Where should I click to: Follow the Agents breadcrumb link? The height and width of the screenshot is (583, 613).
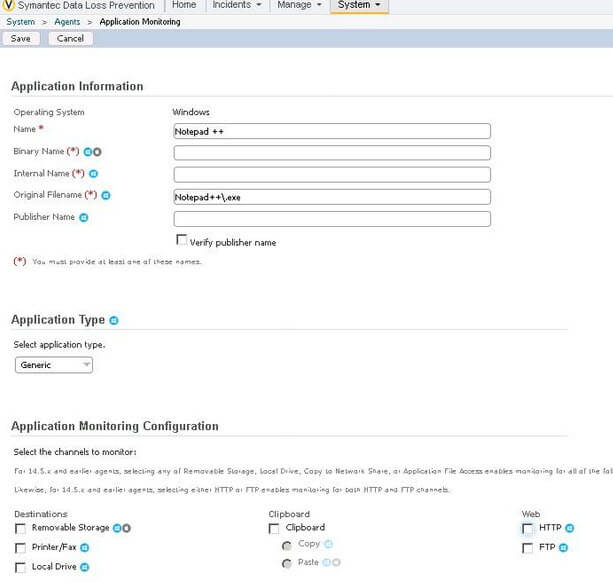pyautogui.click(x=67, y=22)
